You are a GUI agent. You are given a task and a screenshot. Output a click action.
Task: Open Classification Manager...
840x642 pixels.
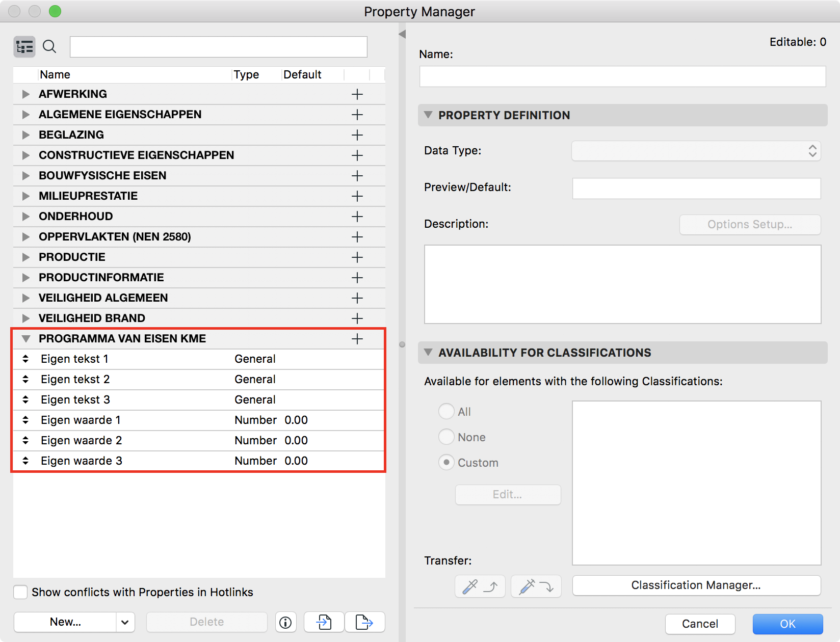pos(696,585)
